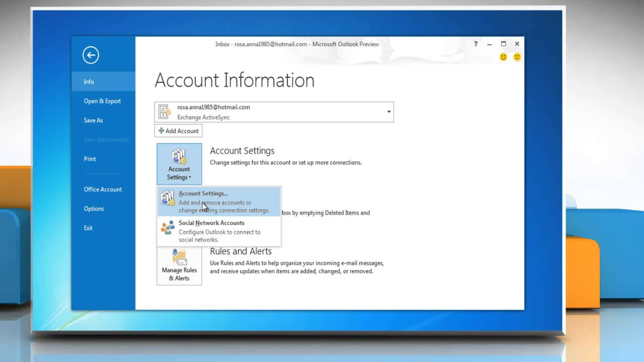This screenshot has height=362, width=644.
Task: Choose Social Network Accounts
Action: [219, 231]
